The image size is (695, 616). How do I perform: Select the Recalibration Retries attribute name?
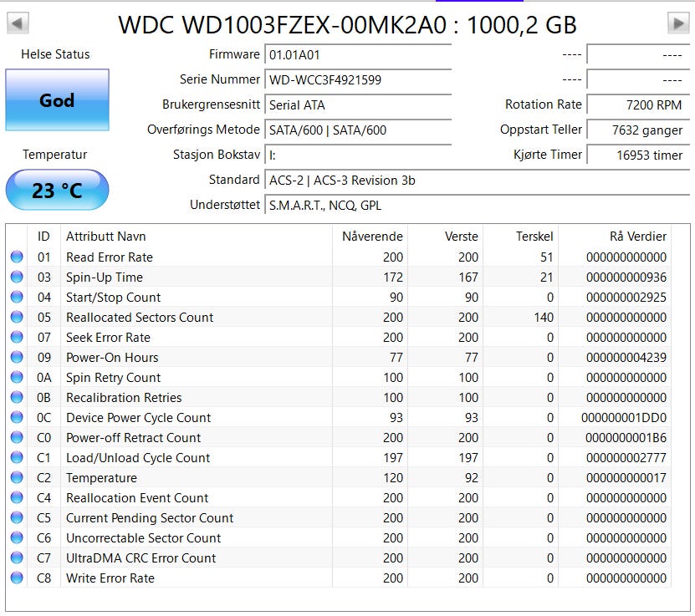tap(124, 398)
